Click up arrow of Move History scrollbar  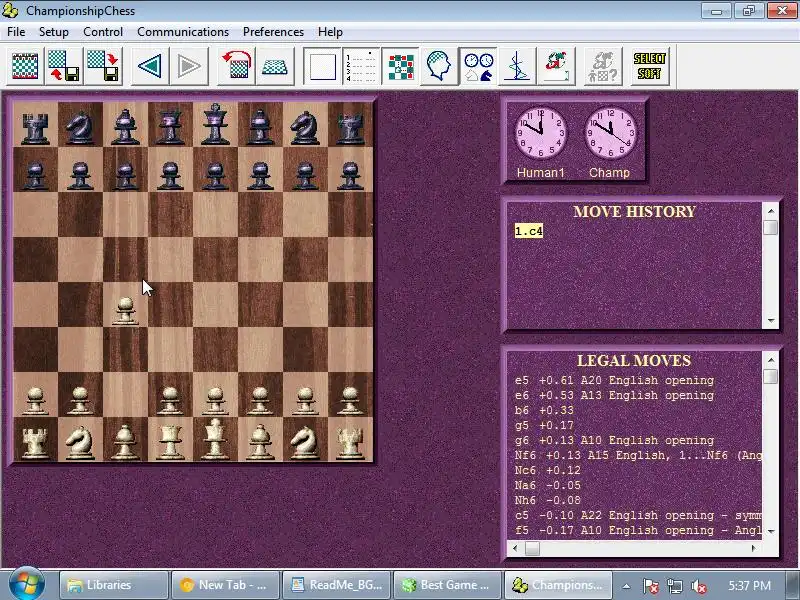[771, 211]
